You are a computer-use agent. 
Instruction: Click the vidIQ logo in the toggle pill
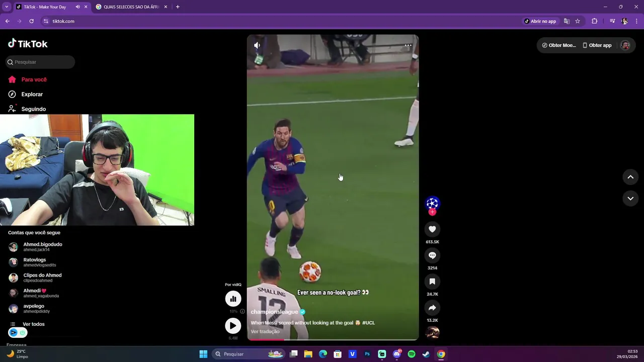point(14,333)
